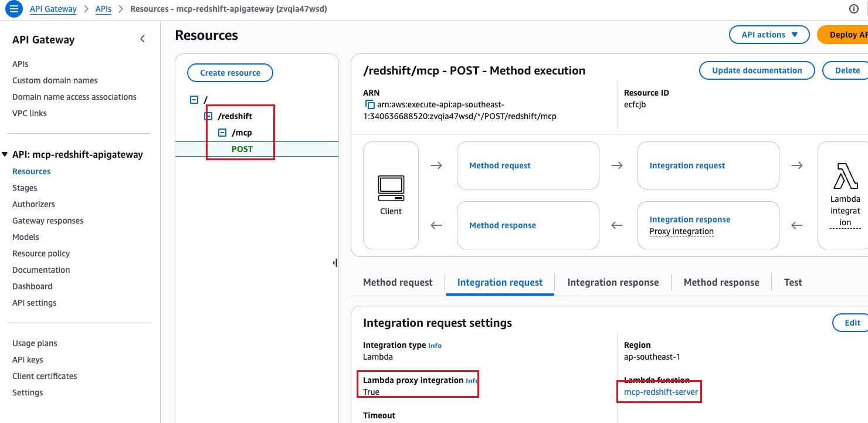Open Info next to Integration type

pos(435,346)
